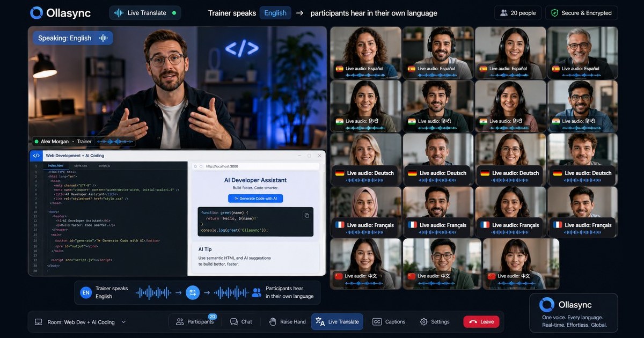
Task: Toggle Live Translate in the bottom toolbar
Action: click(x=337, y=322)
